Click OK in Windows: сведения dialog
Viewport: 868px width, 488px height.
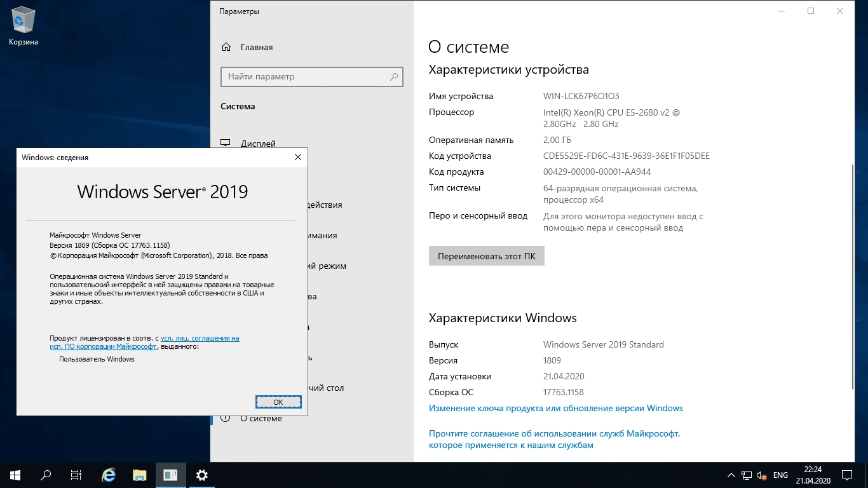click(x=278, y=402)
